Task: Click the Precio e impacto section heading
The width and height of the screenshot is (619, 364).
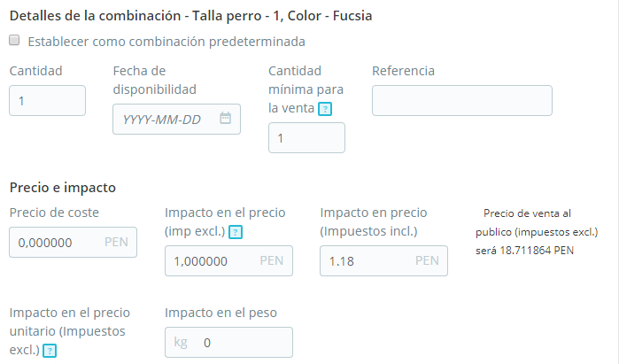Action: click(x=62, y=187)
